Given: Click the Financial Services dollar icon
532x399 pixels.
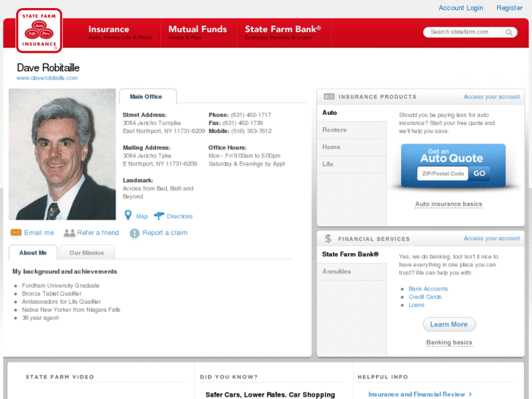Looking at the screenshot, I should pyautogui.click(x=328, y=239).
